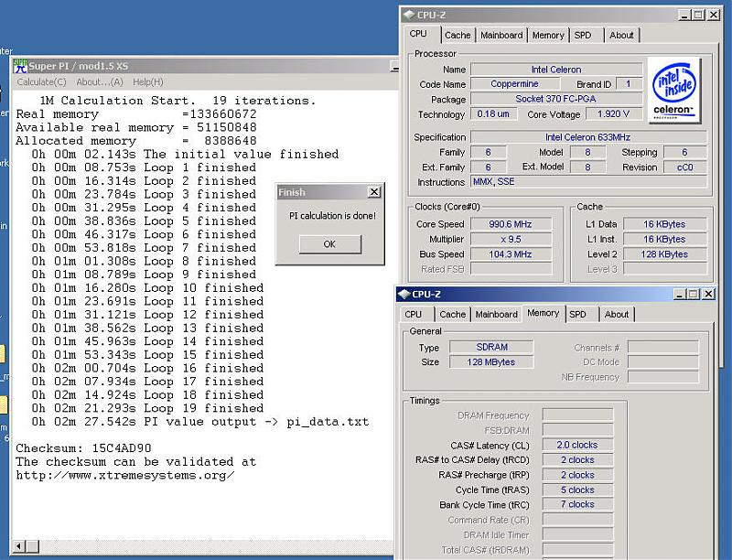Click the Core Speed value field

click(511, 224)
